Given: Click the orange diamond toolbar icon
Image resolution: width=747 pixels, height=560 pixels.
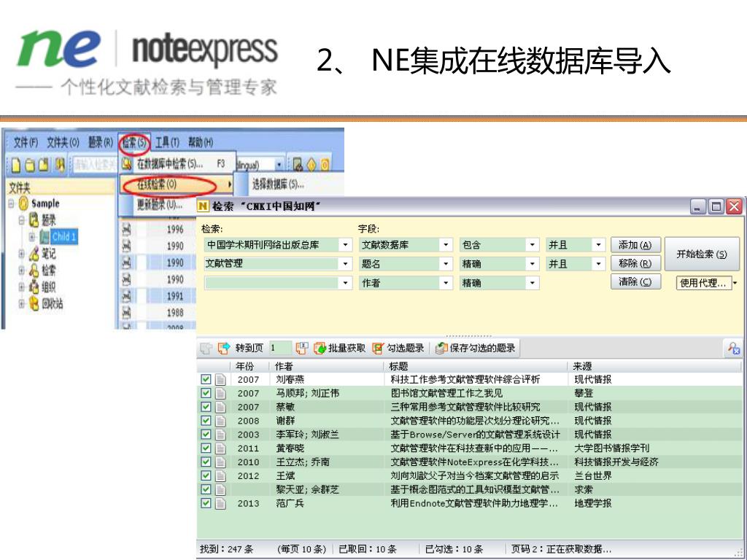Looking at the screenshot, I should pos(311,165).
